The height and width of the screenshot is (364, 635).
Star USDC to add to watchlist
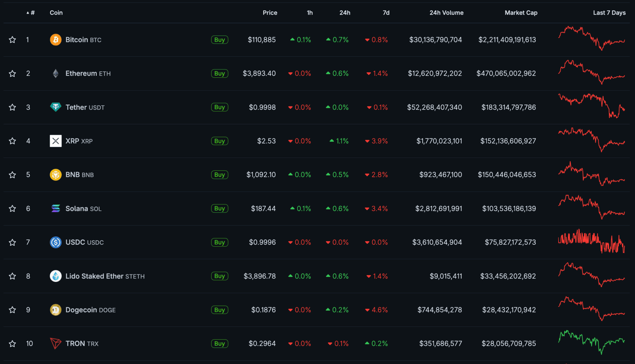tap(12, 242)
